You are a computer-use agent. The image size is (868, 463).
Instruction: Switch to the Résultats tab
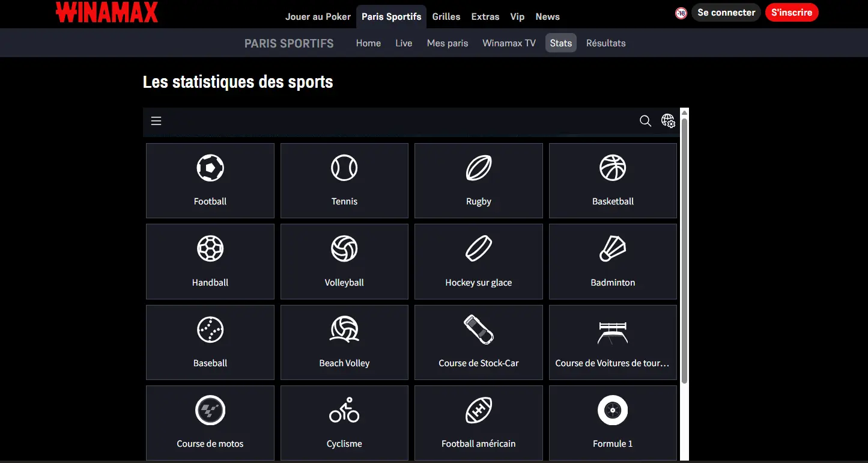605,43
